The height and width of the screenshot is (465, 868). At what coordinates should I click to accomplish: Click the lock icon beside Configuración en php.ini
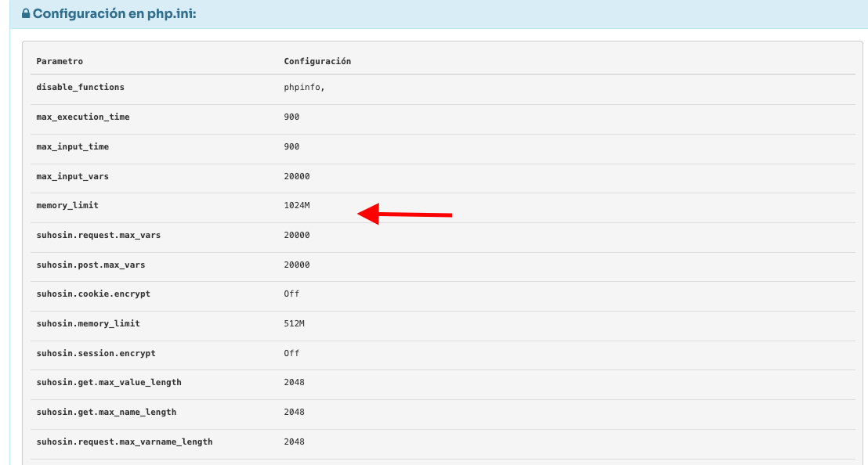coord(26,13)
